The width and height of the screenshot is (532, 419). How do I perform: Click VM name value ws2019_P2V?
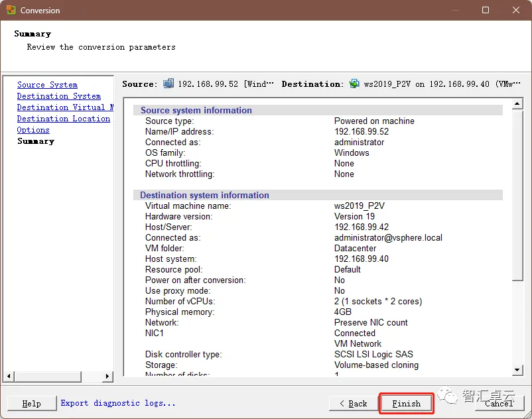tap(360, 206)
